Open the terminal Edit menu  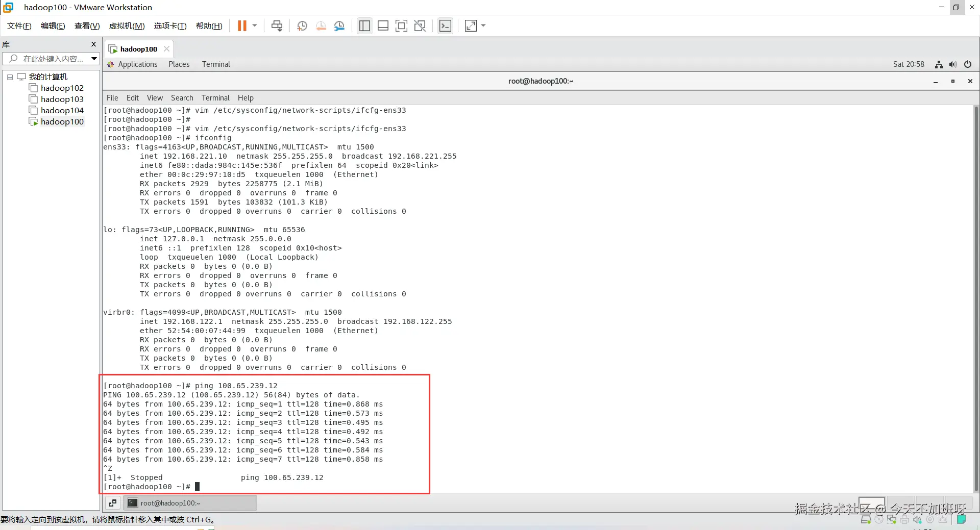(x=133, y=98)
